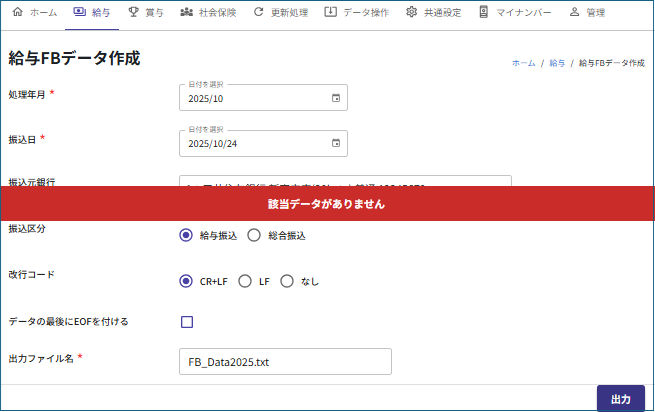
Task: Click the trophy icon for 賞与
Action: pyautogui.click(x=133, y=13)
